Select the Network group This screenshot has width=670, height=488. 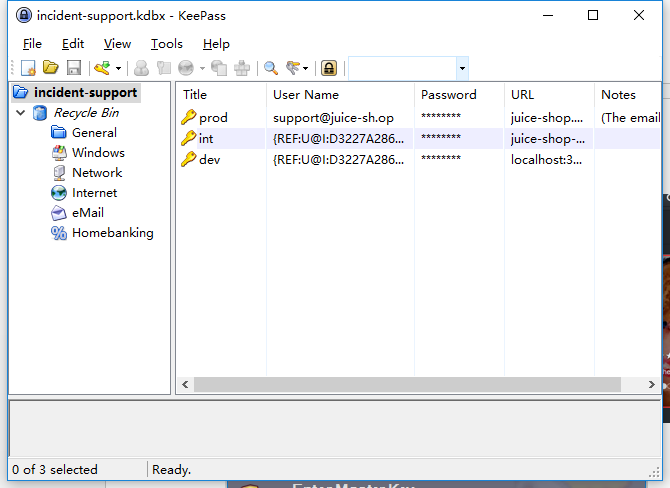click(x=97, y=173)
